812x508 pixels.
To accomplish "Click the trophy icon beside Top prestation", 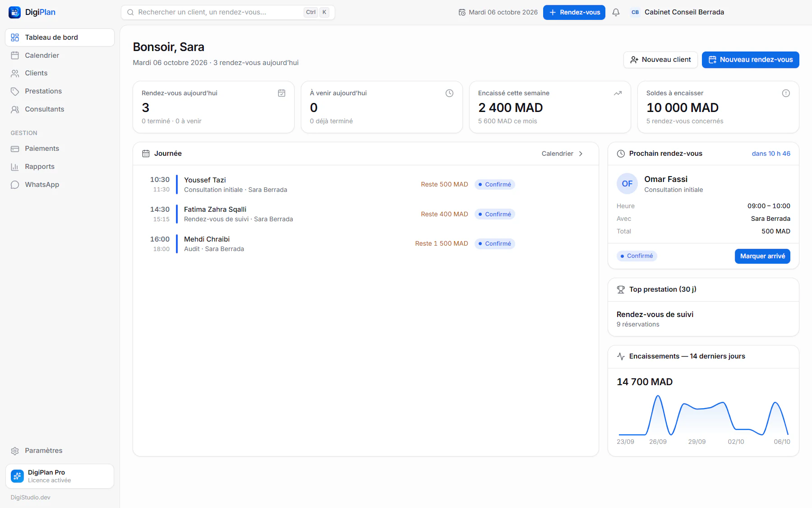I will [x=621, y=289].
